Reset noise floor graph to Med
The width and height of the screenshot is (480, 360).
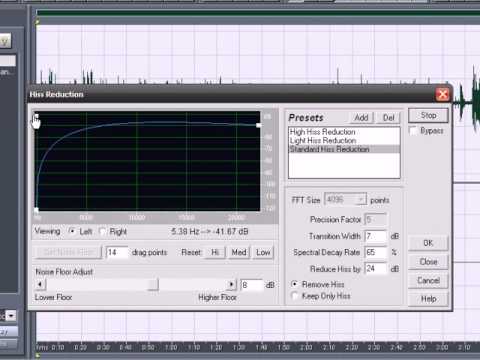[239, 252]
